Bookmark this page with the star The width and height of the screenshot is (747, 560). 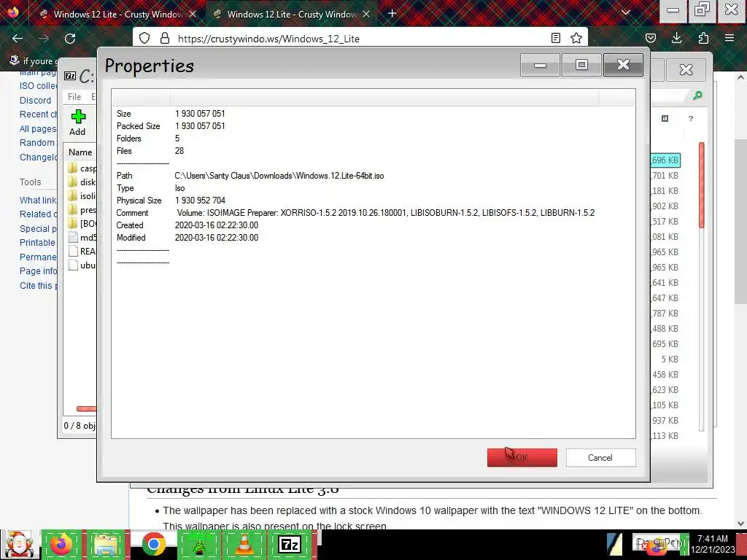click(576, 38)
